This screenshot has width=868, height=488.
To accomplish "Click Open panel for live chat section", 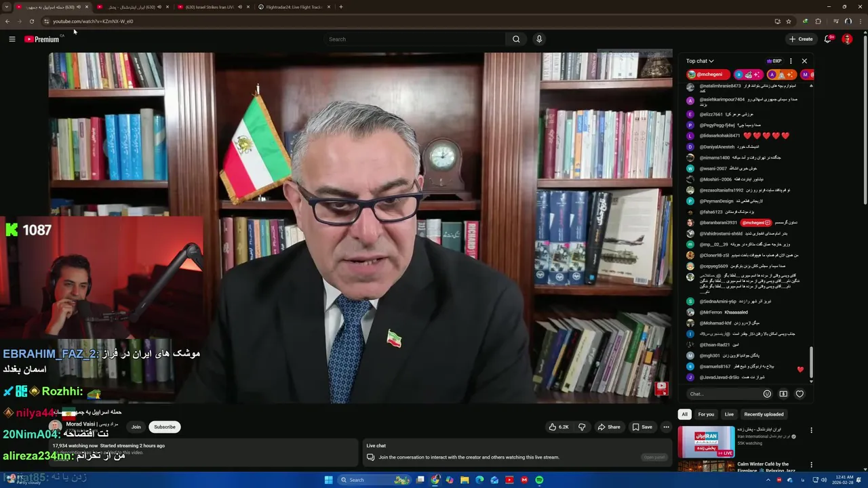I will click(x=654, y=457).
